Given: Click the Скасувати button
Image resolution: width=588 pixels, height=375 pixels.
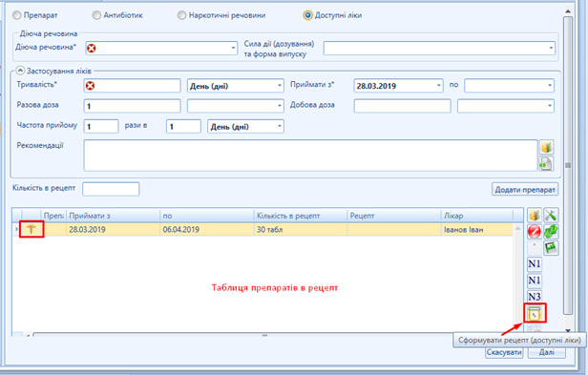Looking at the screenshot, I should point(504,352).
